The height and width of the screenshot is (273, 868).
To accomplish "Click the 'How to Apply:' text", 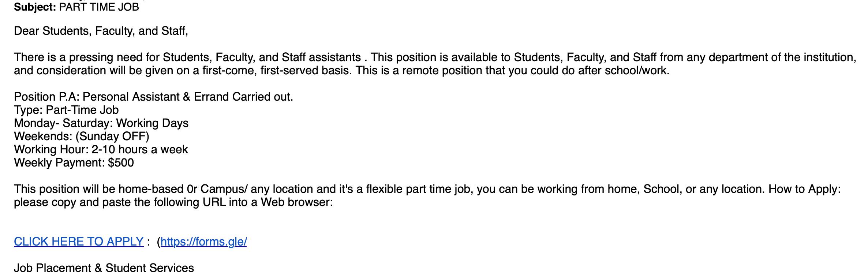I will [x=804, y=189].
